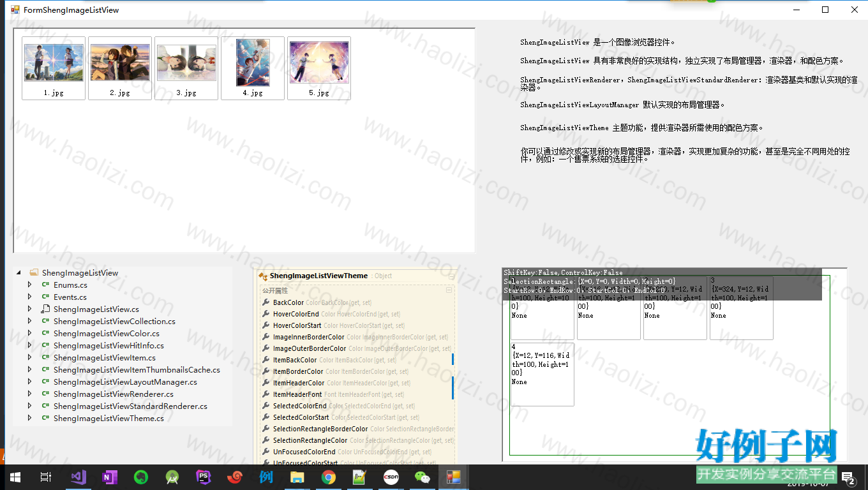Click C# icon beside Events.cs
Image resolution: width=868 pixels, height=490 pixels.
[45, 297]
